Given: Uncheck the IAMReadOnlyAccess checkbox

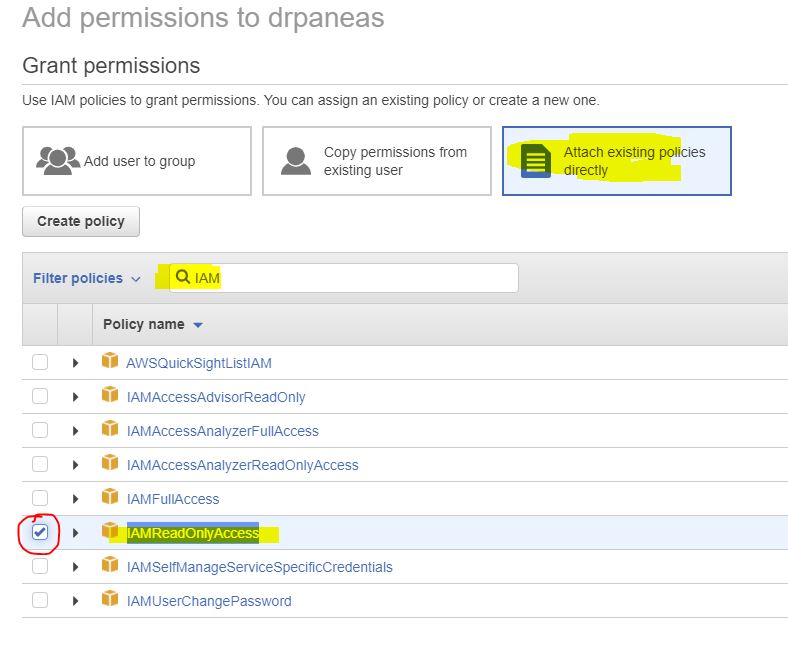Looking at the screenshot, I should [x=40, y=533].
